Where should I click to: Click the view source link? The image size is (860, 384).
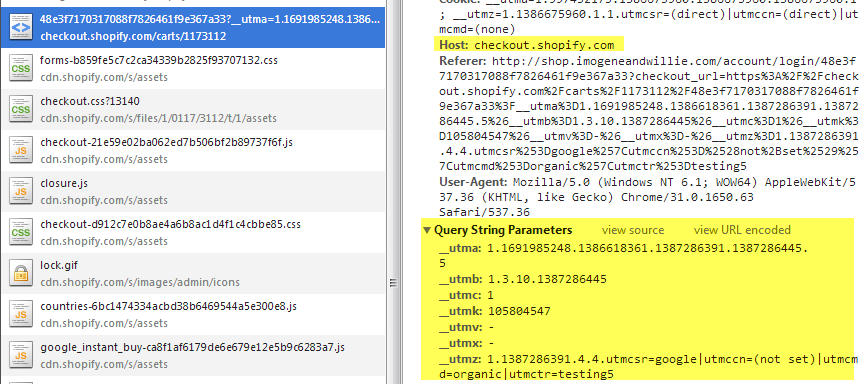point(632,230)
